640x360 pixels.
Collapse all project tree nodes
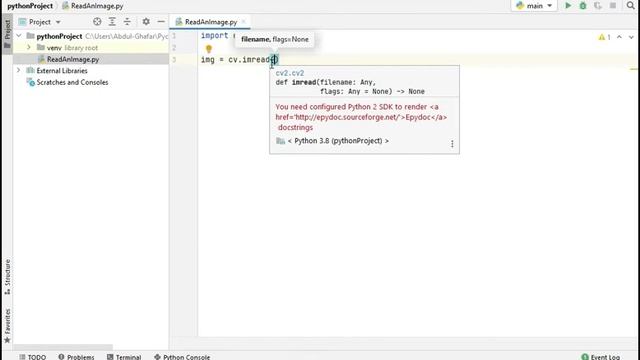coord(127,22)
